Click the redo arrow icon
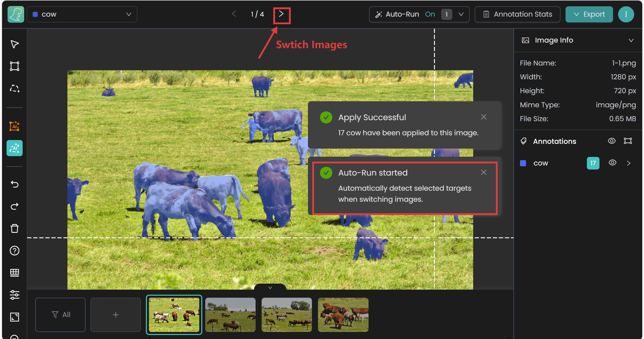Image resolution: width=644 pixels, height=339 pixels. point(14,206)
